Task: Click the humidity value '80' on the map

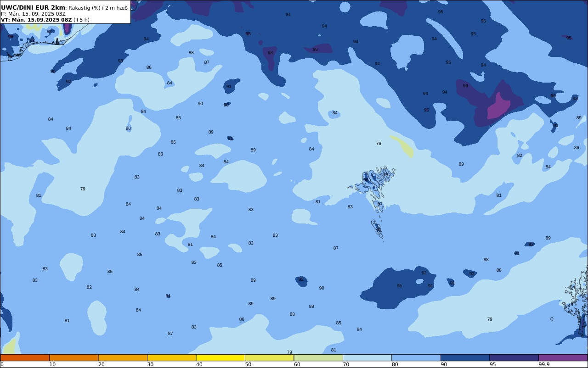Action: 128,128
